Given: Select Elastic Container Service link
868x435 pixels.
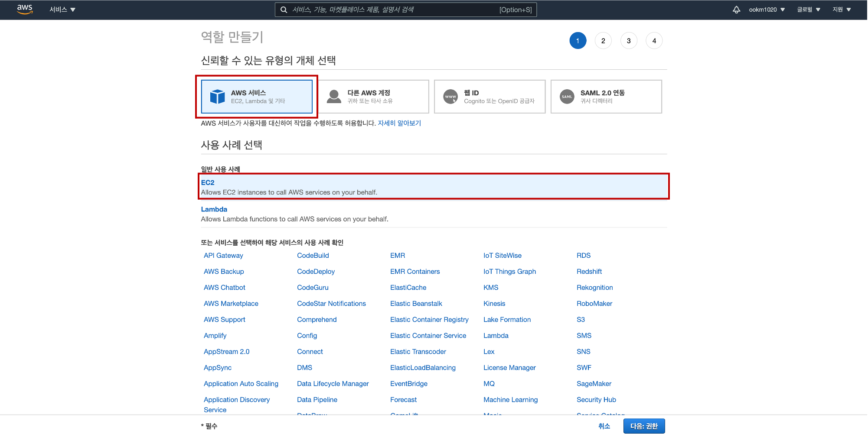Looking at the screenshot, I should point(428,336).
